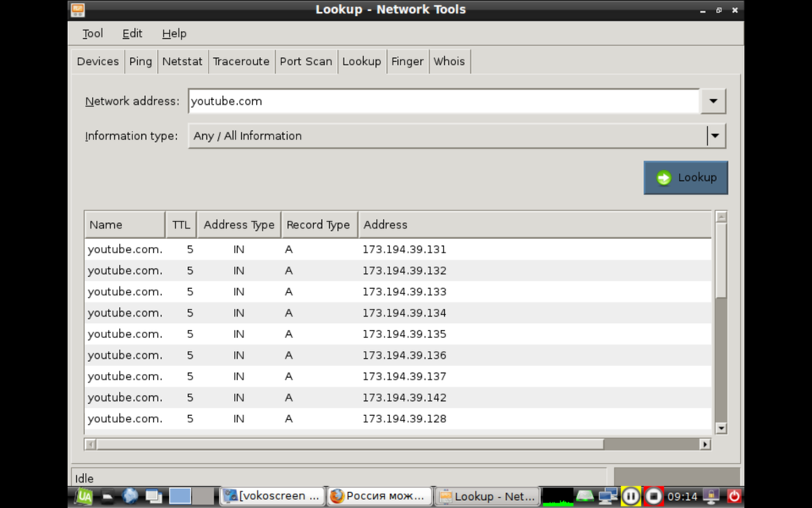Switch to the Netstat tab
The image size is (812, 508).
[x=182, y=62]
